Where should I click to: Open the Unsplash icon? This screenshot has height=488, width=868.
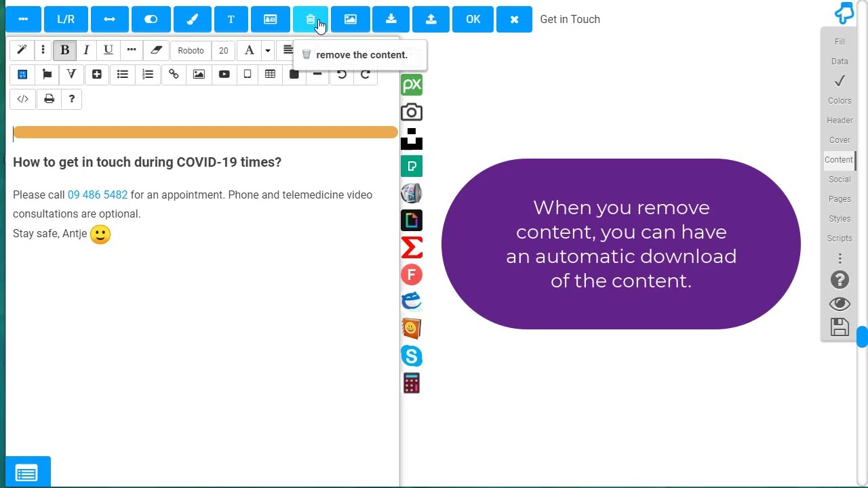click(412, 139)
